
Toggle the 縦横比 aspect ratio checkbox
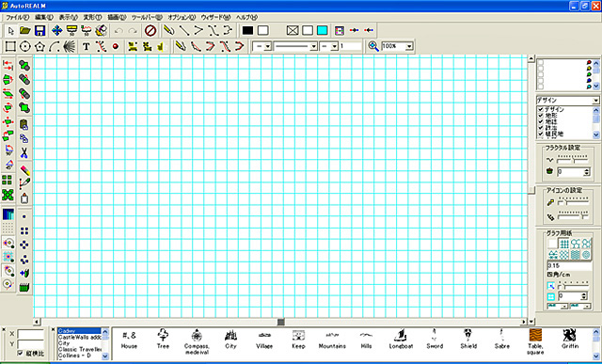point(21,353)
